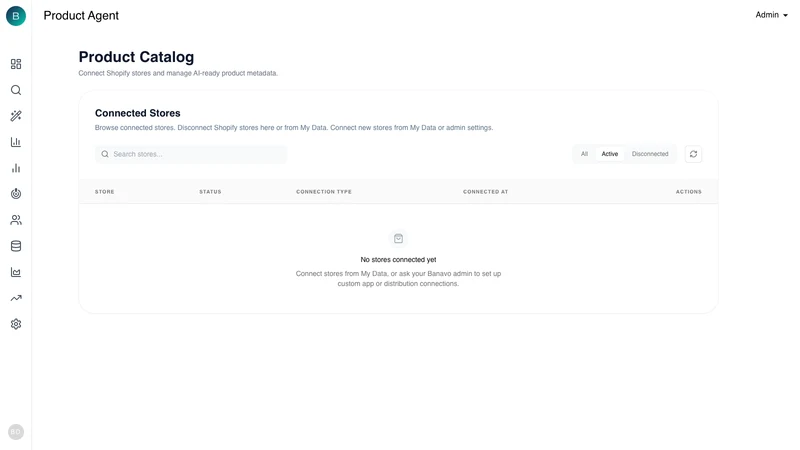The height and width of the screenshot is (450, 800).
Task: Click the Connected Stores heading
Action: [x=137, y=113]
